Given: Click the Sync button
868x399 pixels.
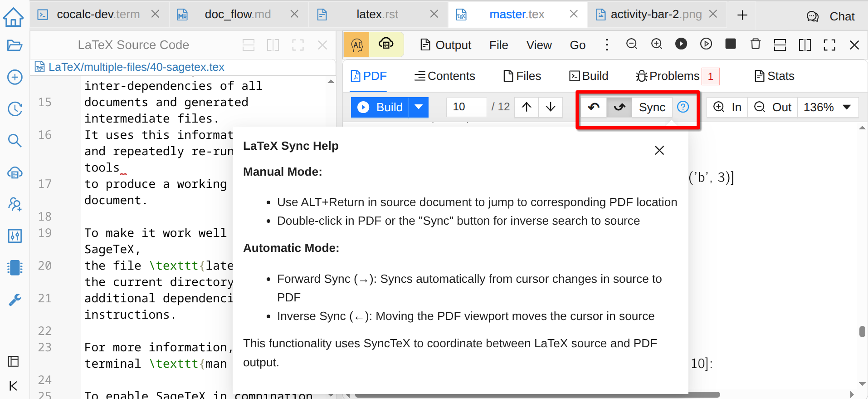Looking at the screenshot, I should [x=652, y=107].
